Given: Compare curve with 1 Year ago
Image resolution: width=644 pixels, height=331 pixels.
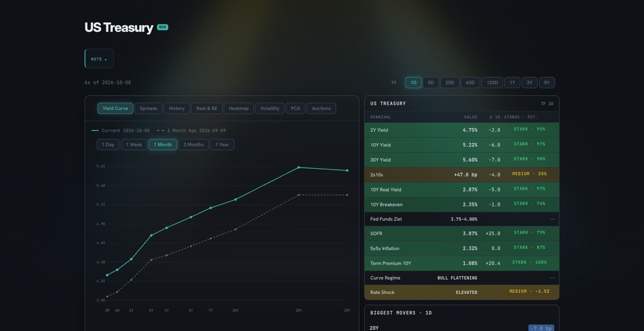Looking at the screenshot, I should 222,145.
